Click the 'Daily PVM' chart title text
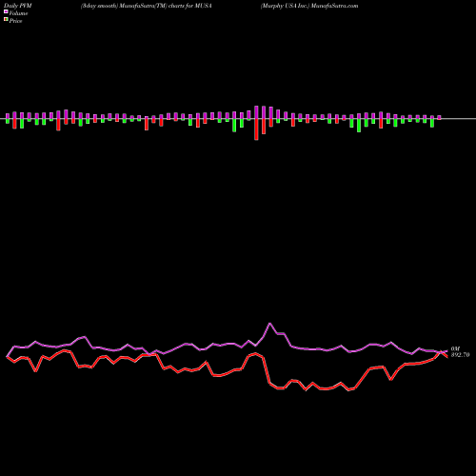This screenshot has width=476, height=476. [18, 6]
